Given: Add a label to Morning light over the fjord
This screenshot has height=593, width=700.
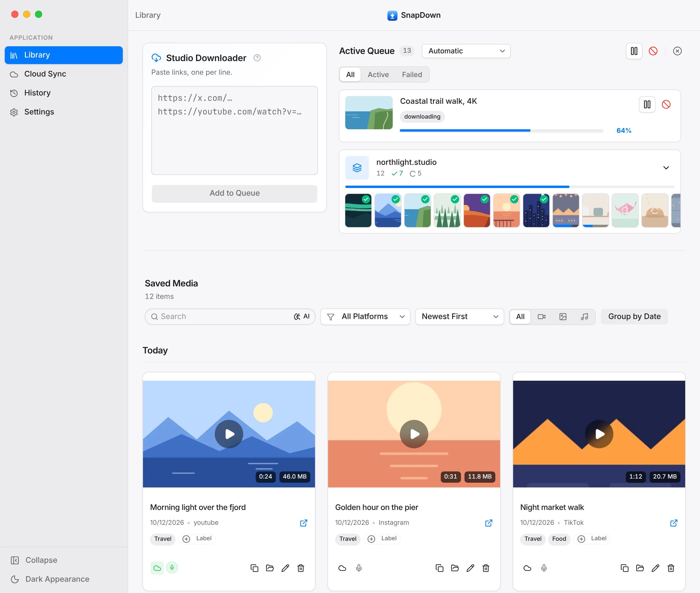Looking at the screenshot, I should point(197,538).
